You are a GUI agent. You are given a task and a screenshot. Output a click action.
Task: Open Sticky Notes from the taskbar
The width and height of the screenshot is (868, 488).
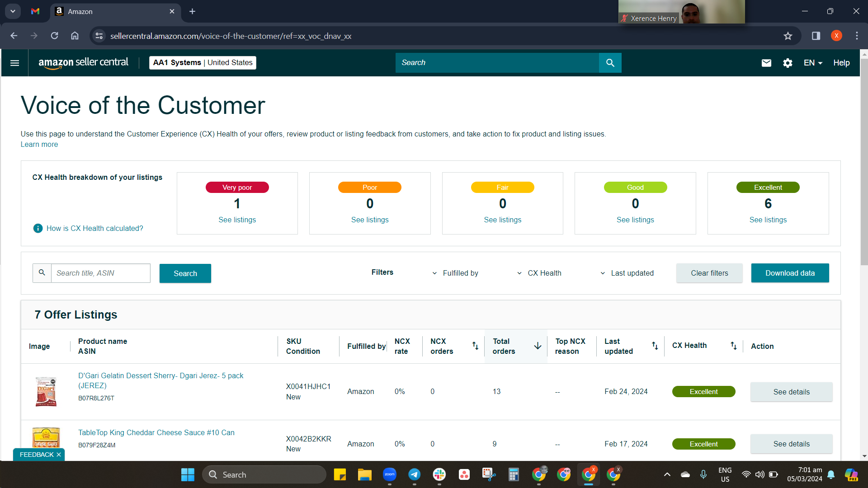tap(340, 475)
